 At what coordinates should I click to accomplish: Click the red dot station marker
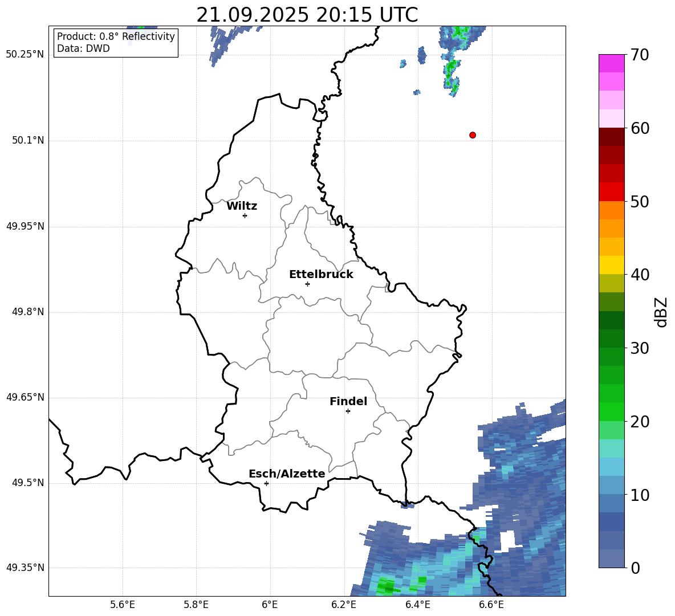click(x=472, y=135)
